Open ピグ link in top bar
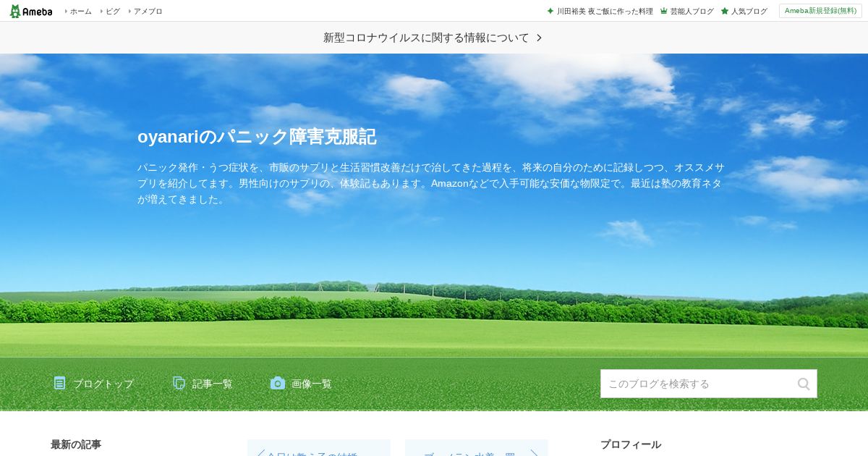The image size is (868, 456). 113,12
